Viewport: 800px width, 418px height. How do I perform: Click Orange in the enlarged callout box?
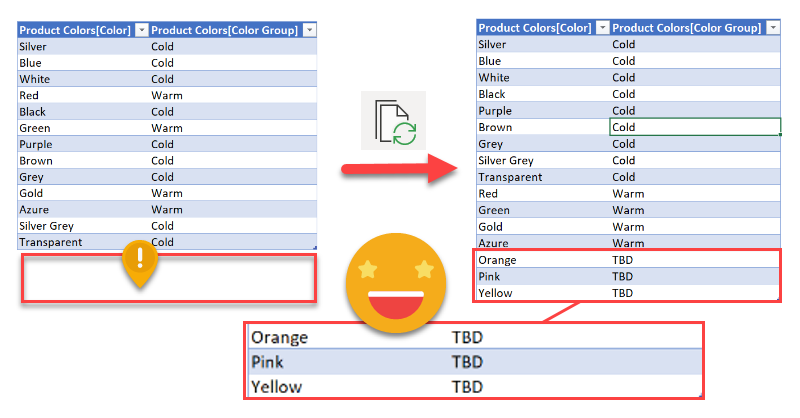click(280, 338)
